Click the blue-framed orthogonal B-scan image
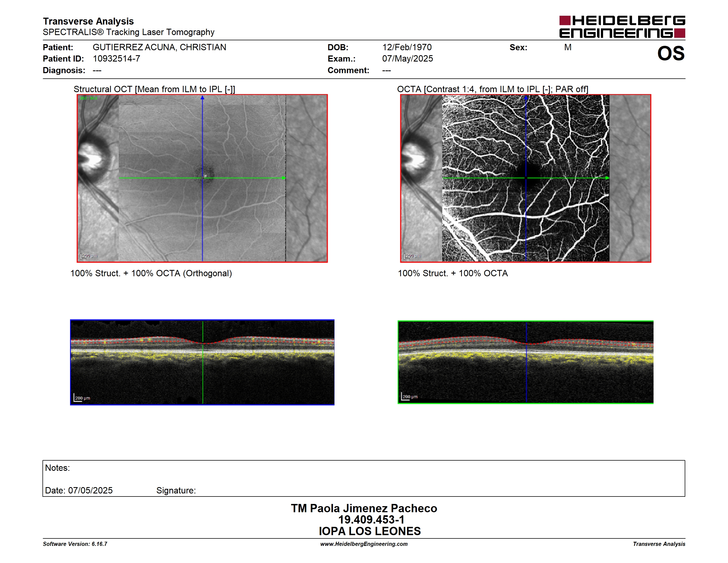 (202, 362)
